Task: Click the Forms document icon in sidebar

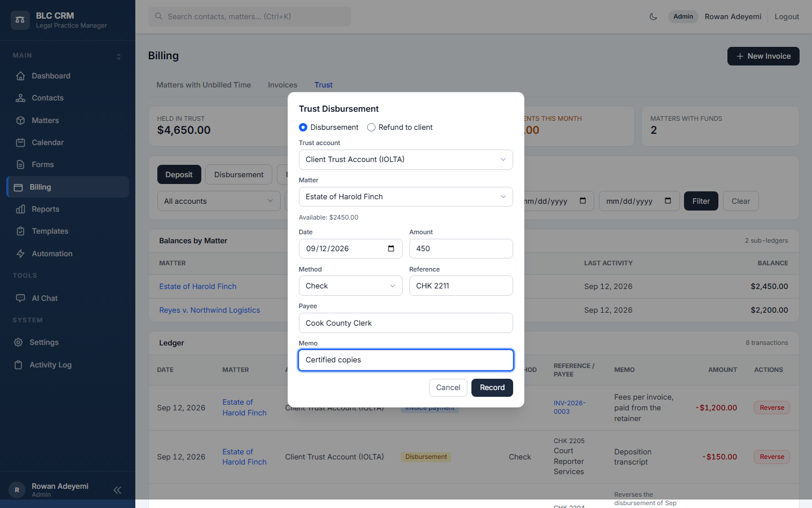Action: click(20, 164)
